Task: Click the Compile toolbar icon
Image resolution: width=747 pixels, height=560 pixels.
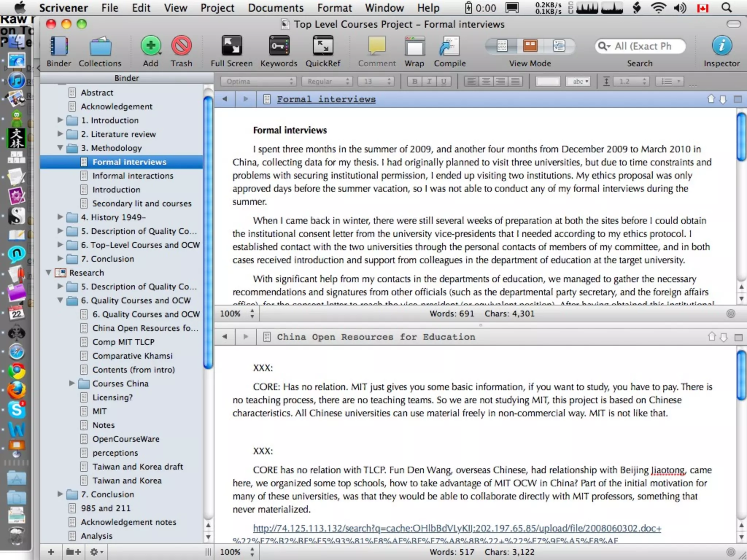Action: click(449, 47)
